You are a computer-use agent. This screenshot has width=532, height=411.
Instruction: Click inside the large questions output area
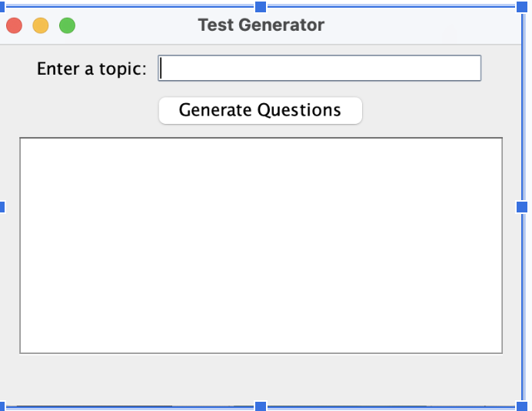click(261, 245)
